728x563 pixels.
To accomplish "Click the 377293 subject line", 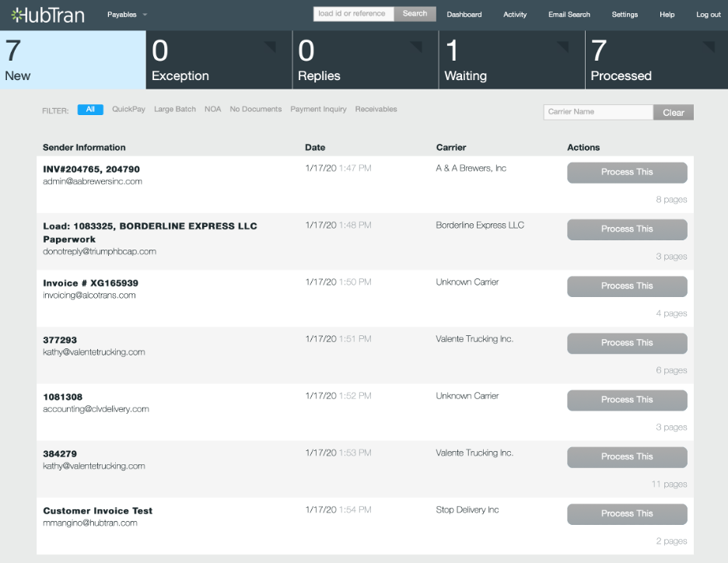I will point(60,341).
